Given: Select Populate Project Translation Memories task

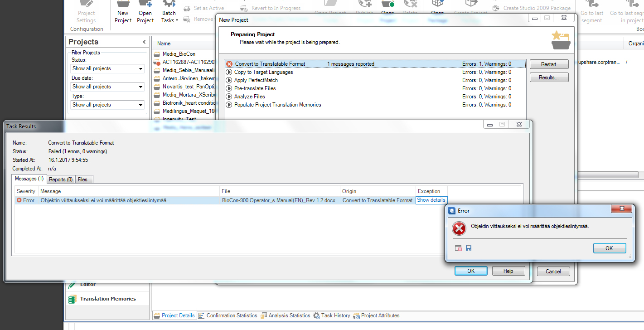Looking at the screenshot, I should click(375, 105).
